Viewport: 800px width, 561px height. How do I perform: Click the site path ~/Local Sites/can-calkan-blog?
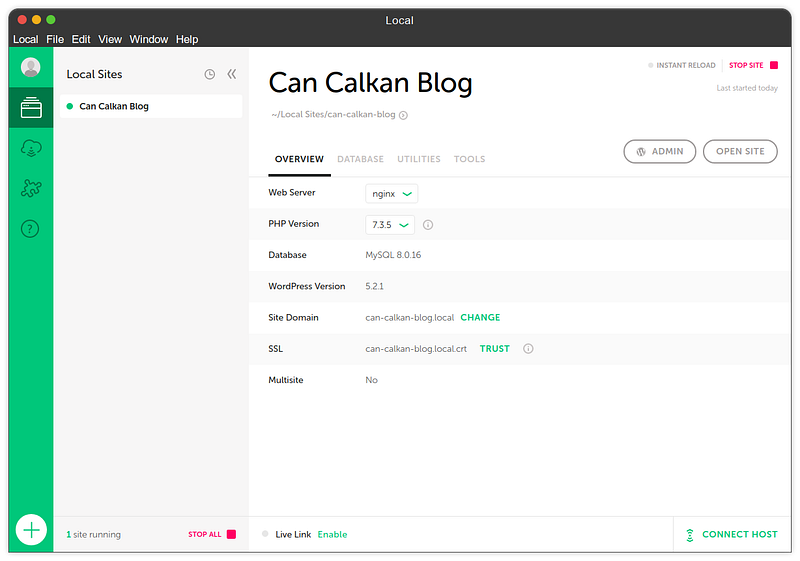pyautogui.click(x=334, y=115)
